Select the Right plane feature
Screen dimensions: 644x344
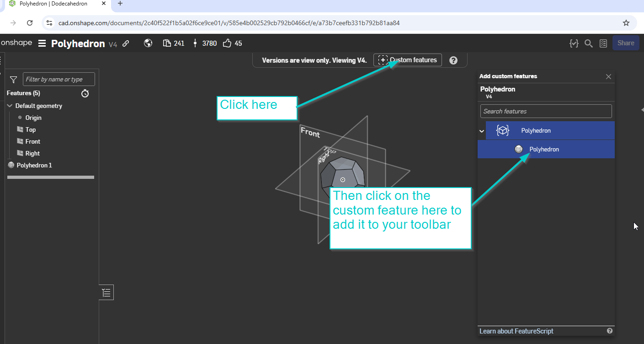click(x=32, y=153)
